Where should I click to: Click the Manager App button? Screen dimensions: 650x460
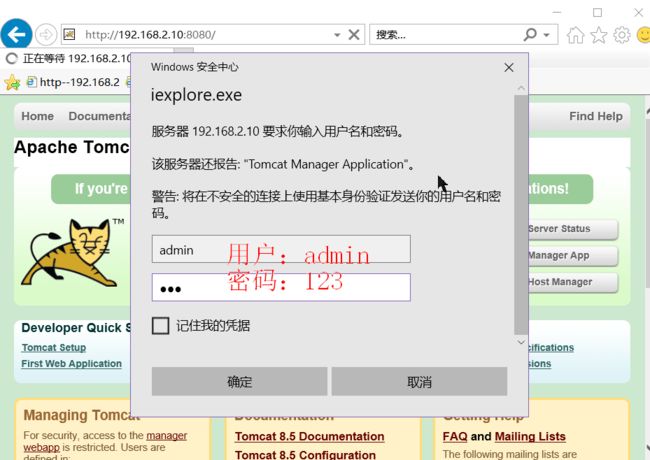coord(573,255)
